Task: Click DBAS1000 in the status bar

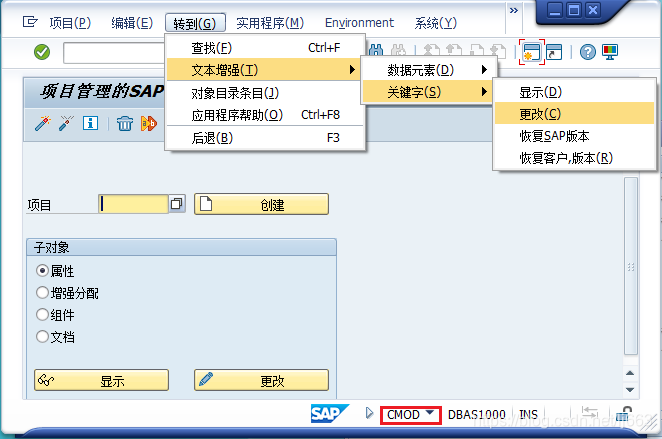Action: click(476, 415)
